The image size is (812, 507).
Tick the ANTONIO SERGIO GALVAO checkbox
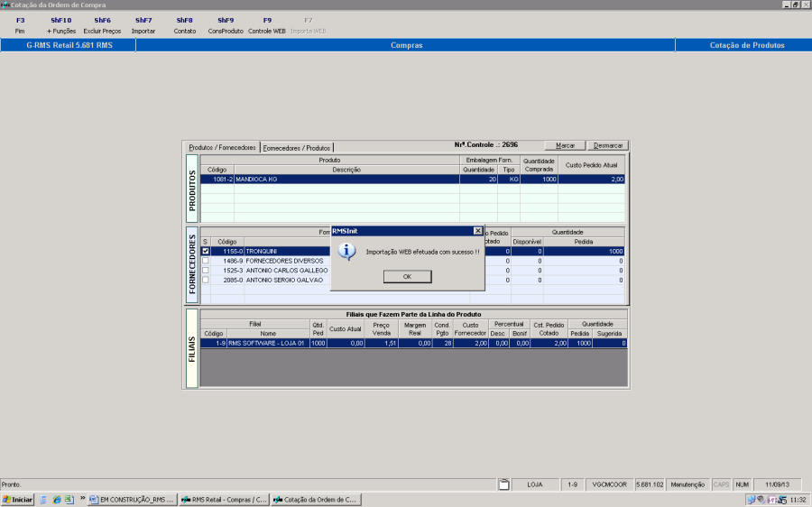pos(205,280)
